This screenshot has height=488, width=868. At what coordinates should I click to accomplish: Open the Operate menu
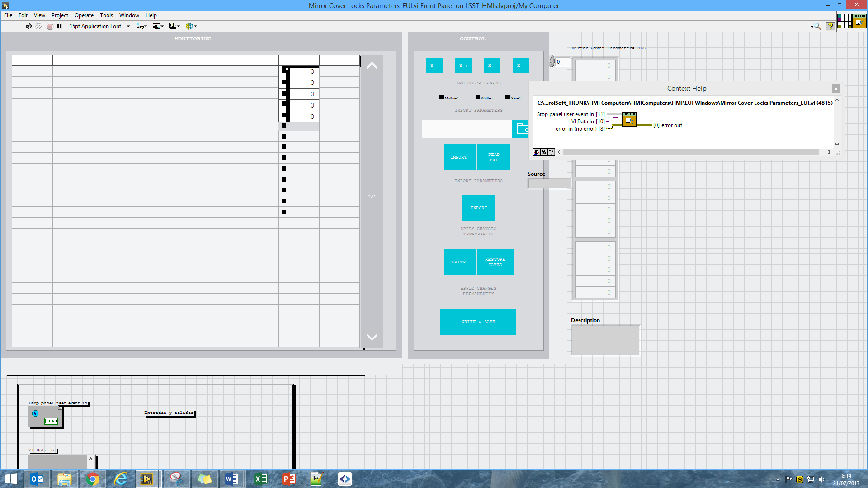pos(84,15)
